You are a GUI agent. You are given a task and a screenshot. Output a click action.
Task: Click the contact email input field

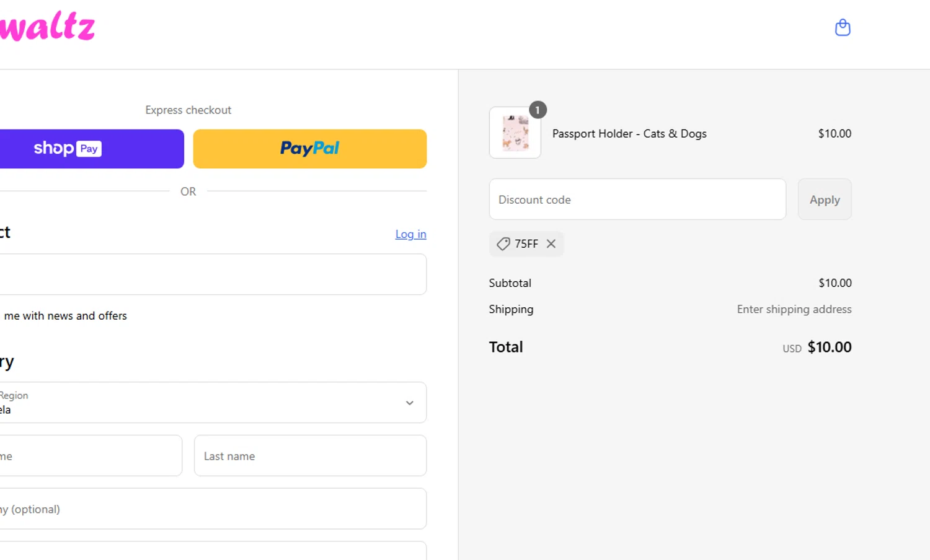[x=211, y=274]
